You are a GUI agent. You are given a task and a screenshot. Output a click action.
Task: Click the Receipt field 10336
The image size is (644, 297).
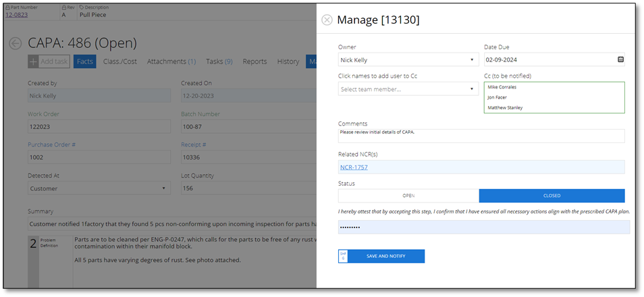248,157
